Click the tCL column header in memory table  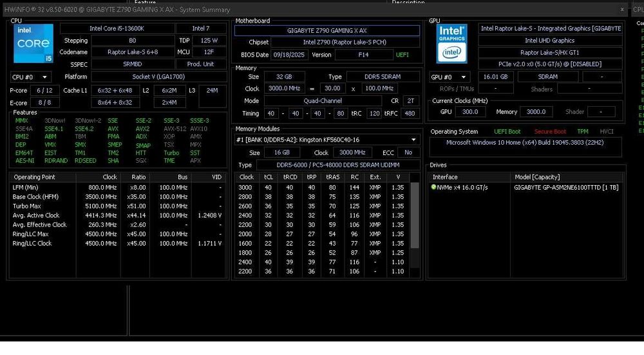pyautogui.click(x=269, y=177)
